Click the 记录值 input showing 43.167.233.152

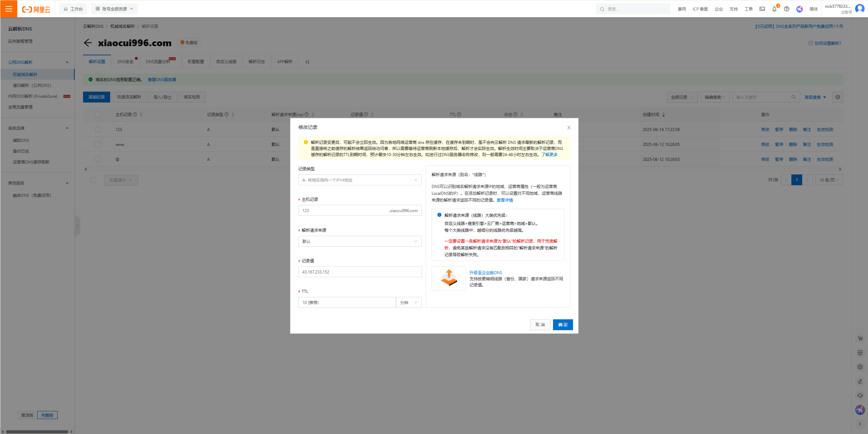point(359,271)
